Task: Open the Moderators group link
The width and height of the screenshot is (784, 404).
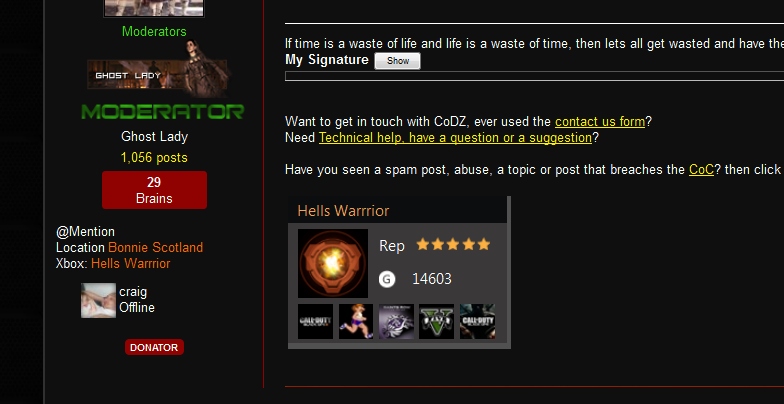Action: point(154,32)
